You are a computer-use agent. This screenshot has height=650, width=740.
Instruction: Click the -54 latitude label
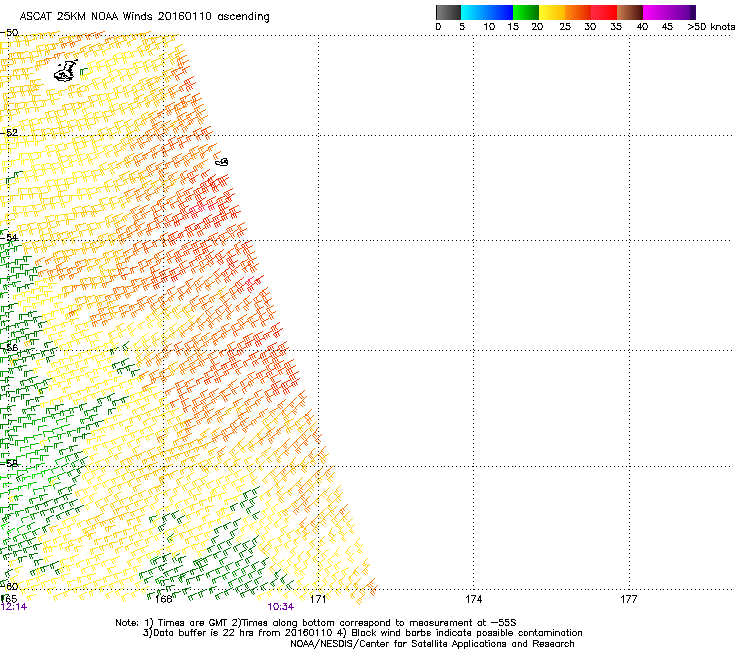click(9, 237)
